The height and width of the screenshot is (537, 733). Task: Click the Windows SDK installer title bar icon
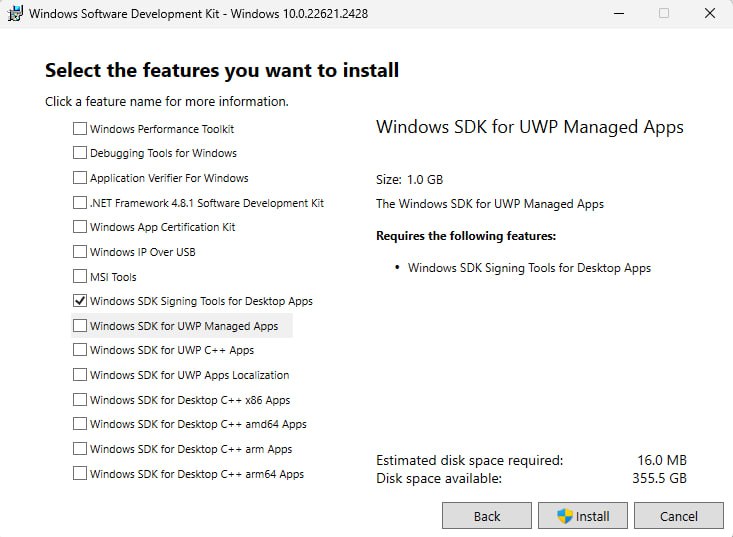point(16,14)
